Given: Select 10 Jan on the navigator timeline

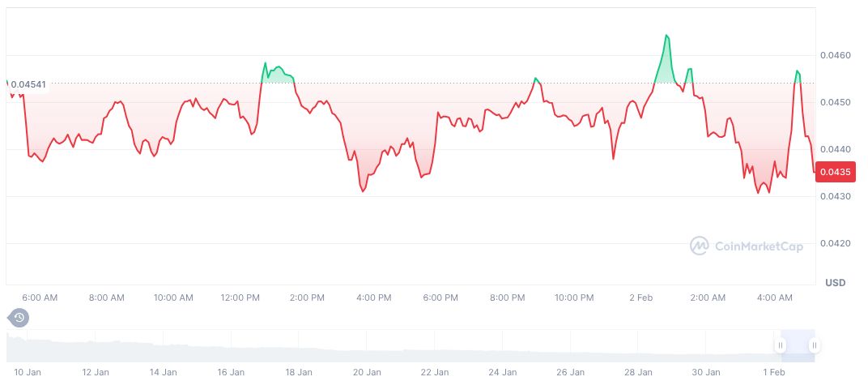Looking at the screenshot, I should [28, 372].
